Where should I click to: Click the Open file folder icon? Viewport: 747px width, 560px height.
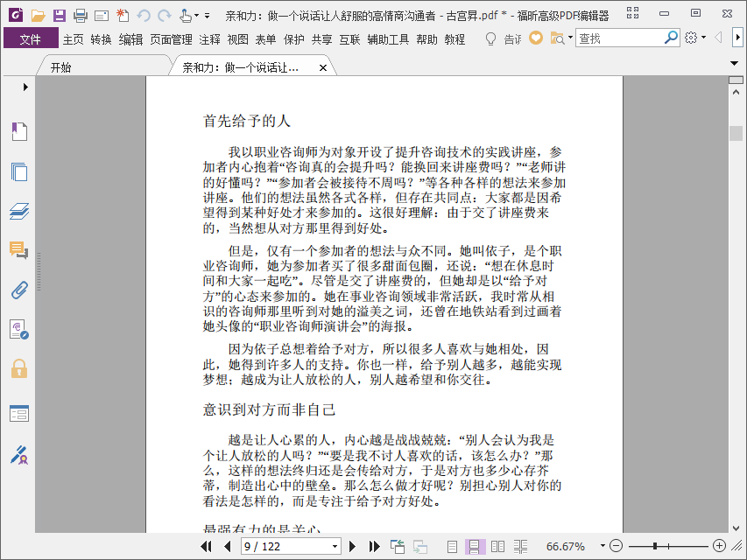coord(38,16)
